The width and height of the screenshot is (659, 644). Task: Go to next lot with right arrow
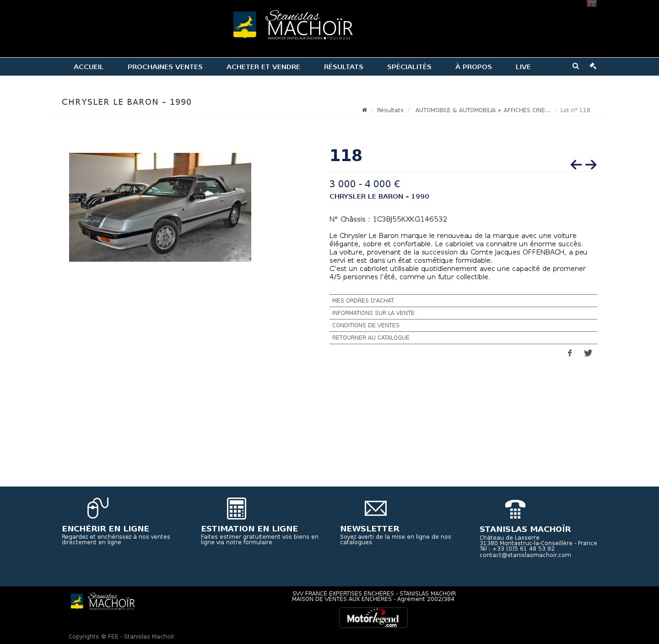[x=591, y=165]
